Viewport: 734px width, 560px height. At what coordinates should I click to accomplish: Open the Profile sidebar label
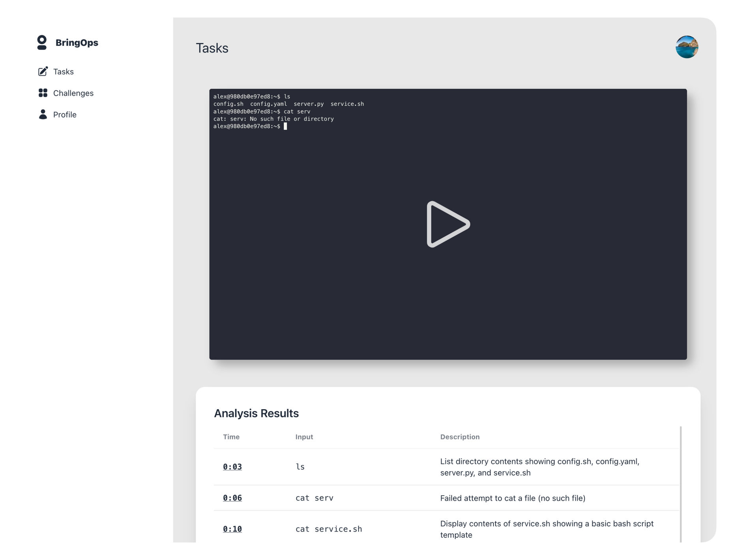[65, 114]
